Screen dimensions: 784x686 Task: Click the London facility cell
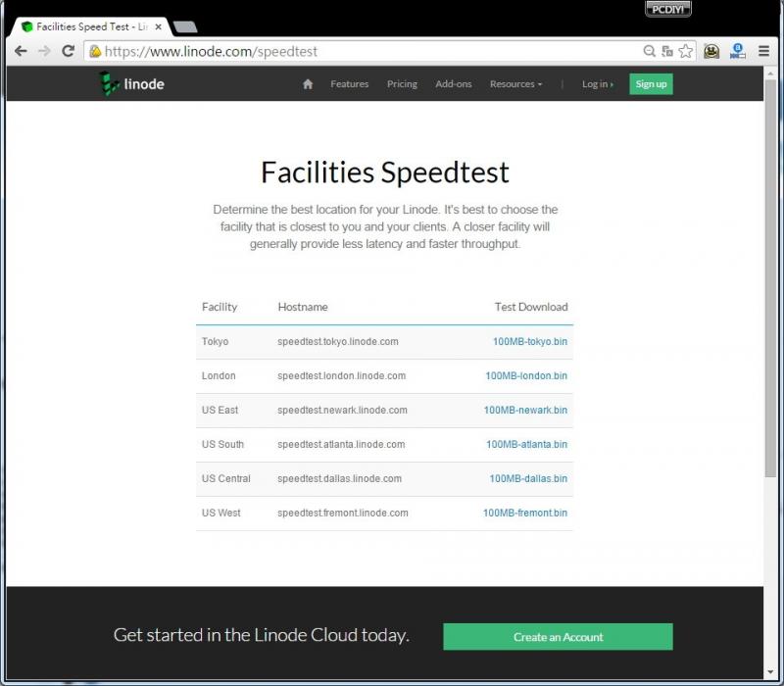[219, 375]
